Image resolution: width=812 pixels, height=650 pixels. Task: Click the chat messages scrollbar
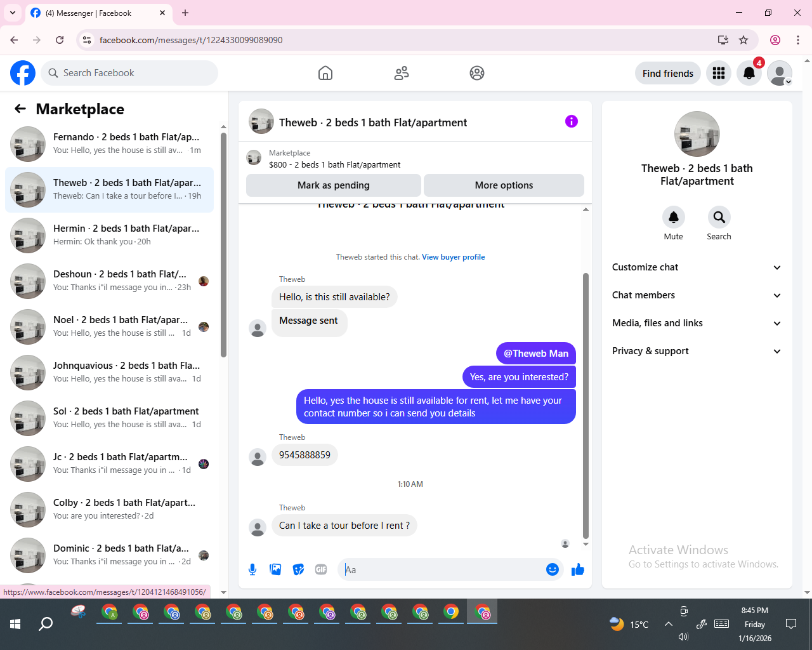(x=586, y=405)
